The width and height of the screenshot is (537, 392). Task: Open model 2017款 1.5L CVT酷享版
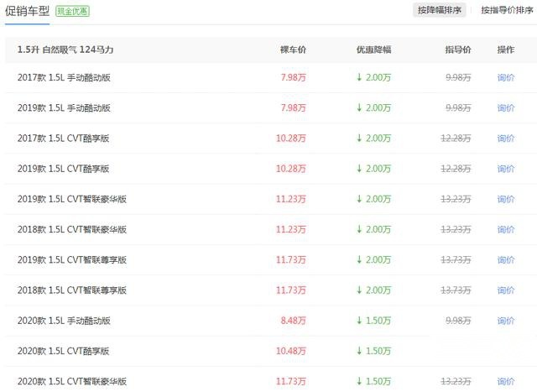[x=64, y=139]
